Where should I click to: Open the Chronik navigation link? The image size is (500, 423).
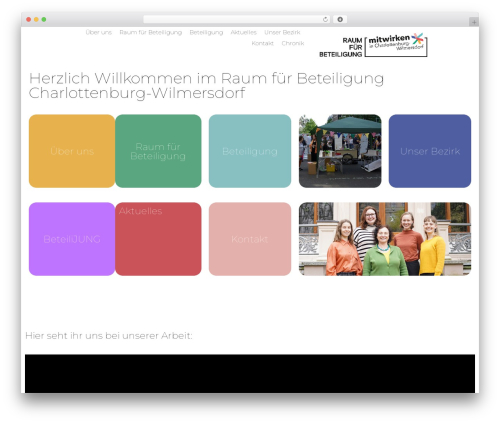click(x=293, y=43)
